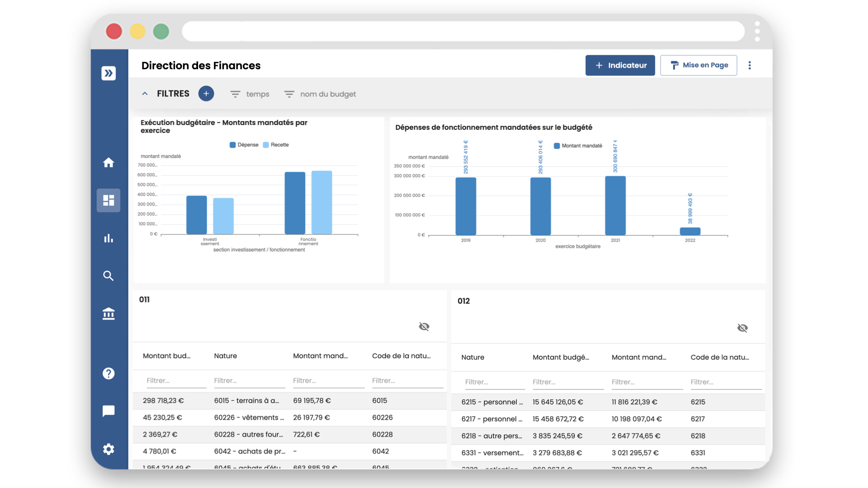Click the search magnifier sidebar icon
Screen dimensions: 868x488
tap(108, 276)
